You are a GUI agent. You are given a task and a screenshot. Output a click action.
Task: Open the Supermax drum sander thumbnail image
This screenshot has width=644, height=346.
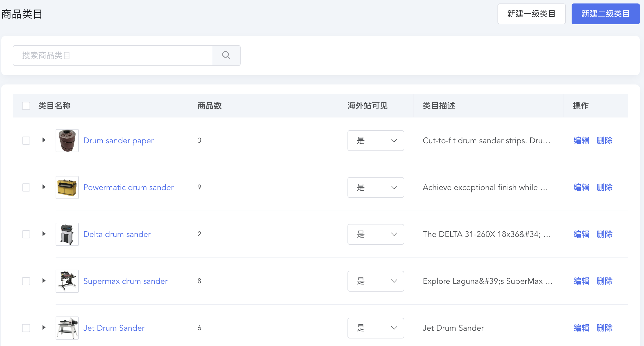coord(67,281)
